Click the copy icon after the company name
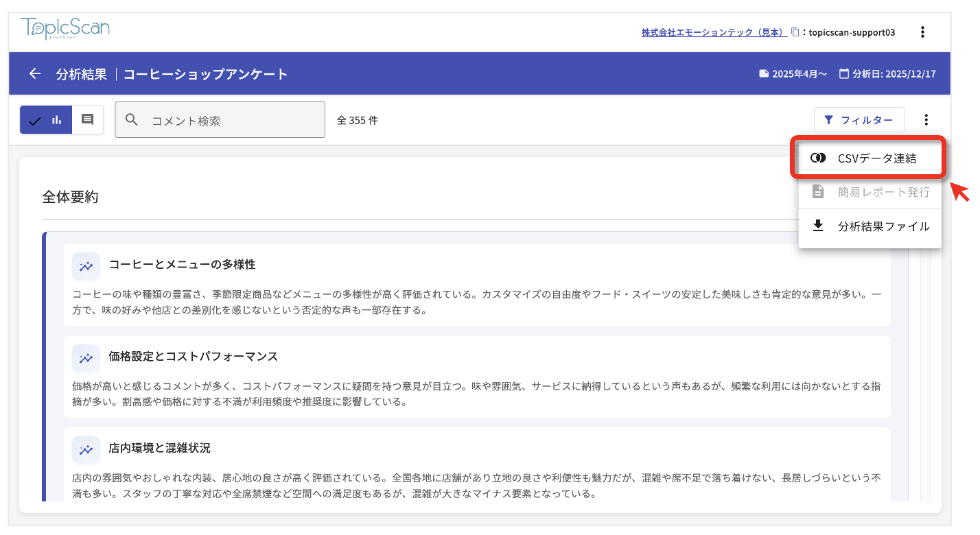Image resolution: width=980 pixels, height=535 pixels. (x=795, y=32)
